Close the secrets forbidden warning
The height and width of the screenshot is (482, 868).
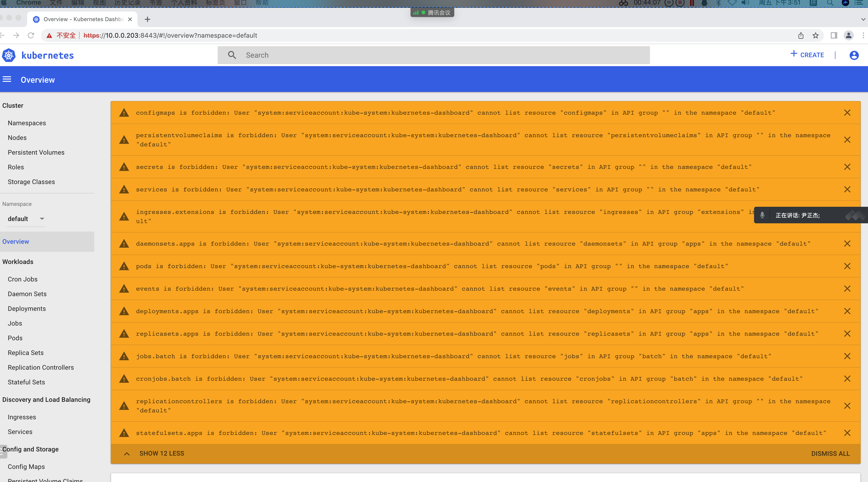(x=847, y=167)
